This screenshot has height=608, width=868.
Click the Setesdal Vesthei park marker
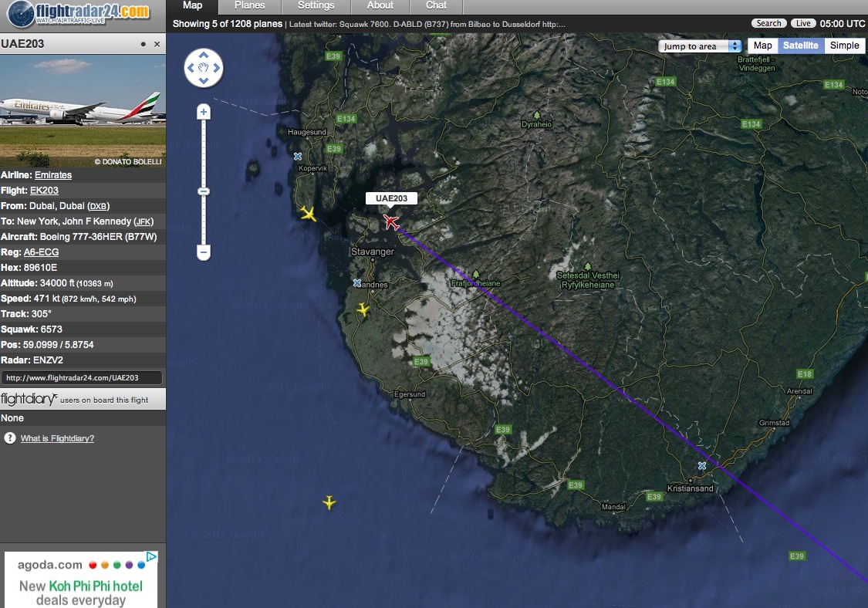tap(588, 265)
